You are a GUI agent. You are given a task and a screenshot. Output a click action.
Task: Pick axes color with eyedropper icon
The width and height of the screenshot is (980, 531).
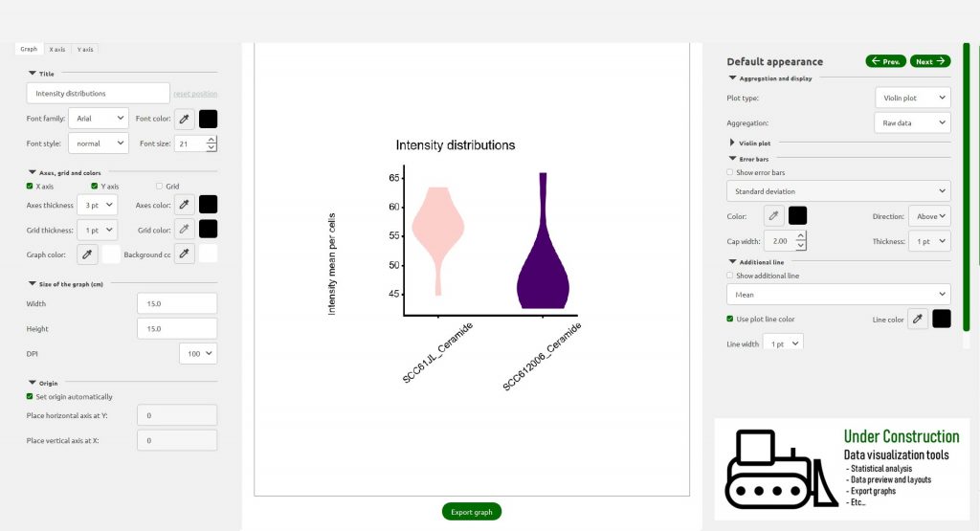click(x=185, y=204)
